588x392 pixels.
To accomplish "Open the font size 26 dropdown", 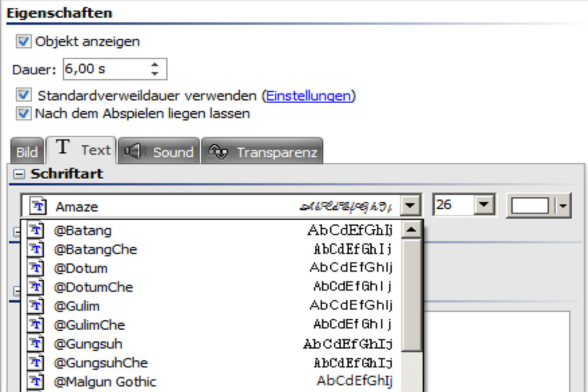I will tap(483, 206).
